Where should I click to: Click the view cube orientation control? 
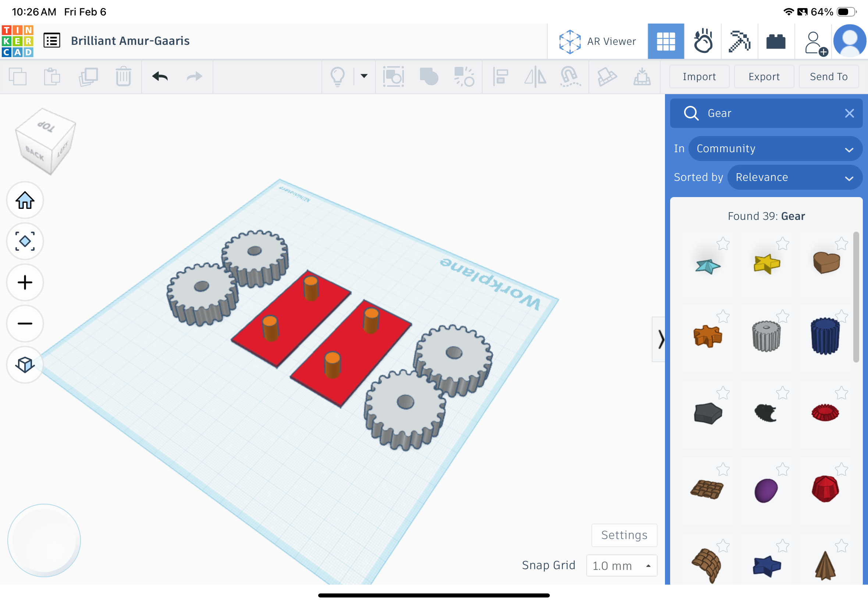(46, 141)
